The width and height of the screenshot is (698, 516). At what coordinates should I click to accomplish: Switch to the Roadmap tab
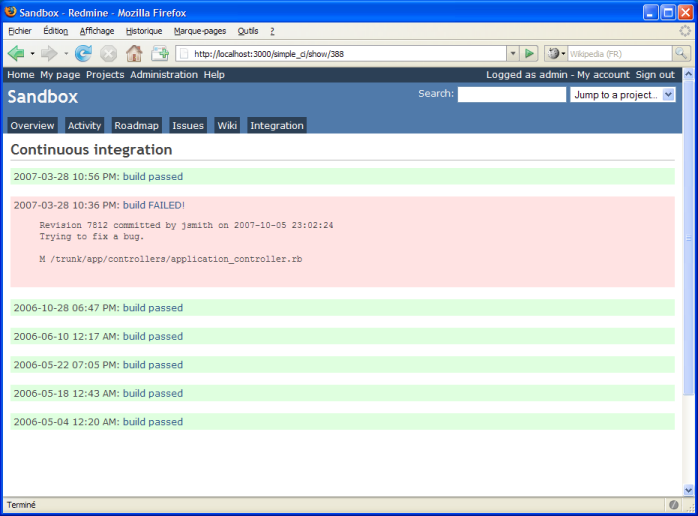tap(136, 126)
